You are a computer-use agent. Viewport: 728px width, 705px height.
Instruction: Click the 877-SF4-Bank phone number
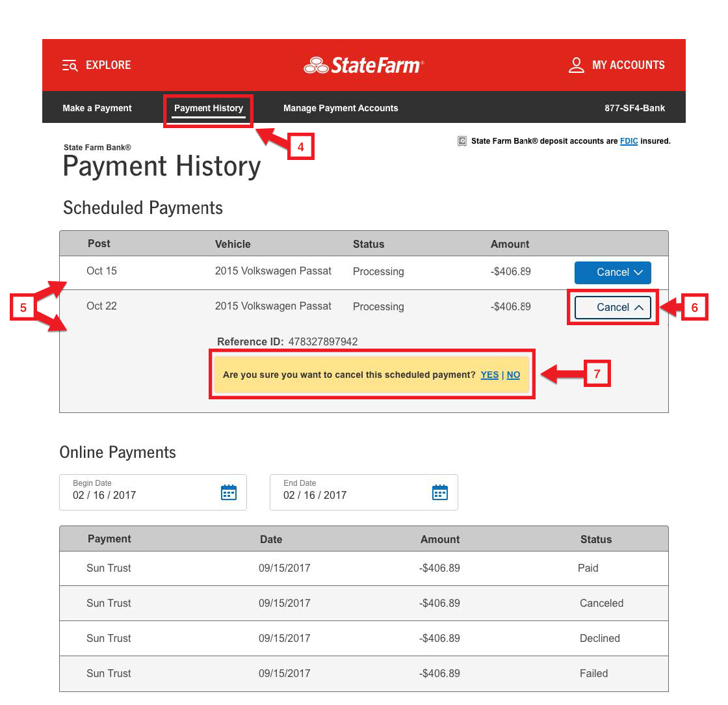(x=634, y=108)
